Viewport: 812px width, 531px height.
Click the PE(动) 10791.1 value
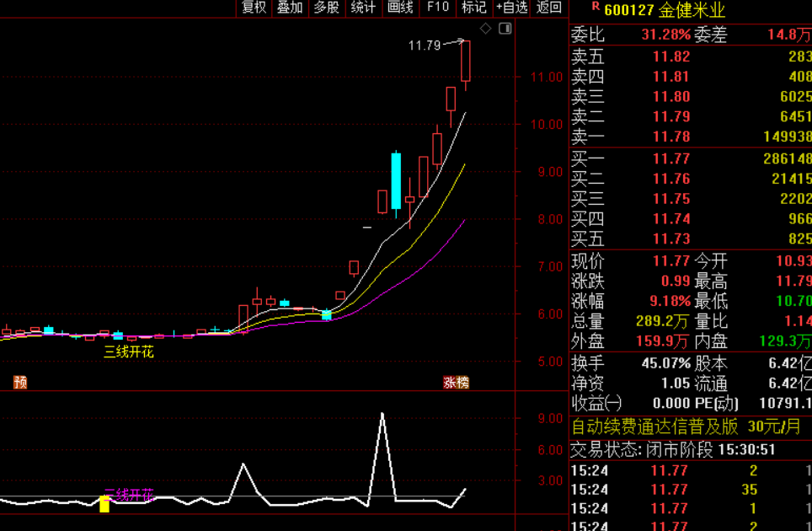click(x=786, y=403)
